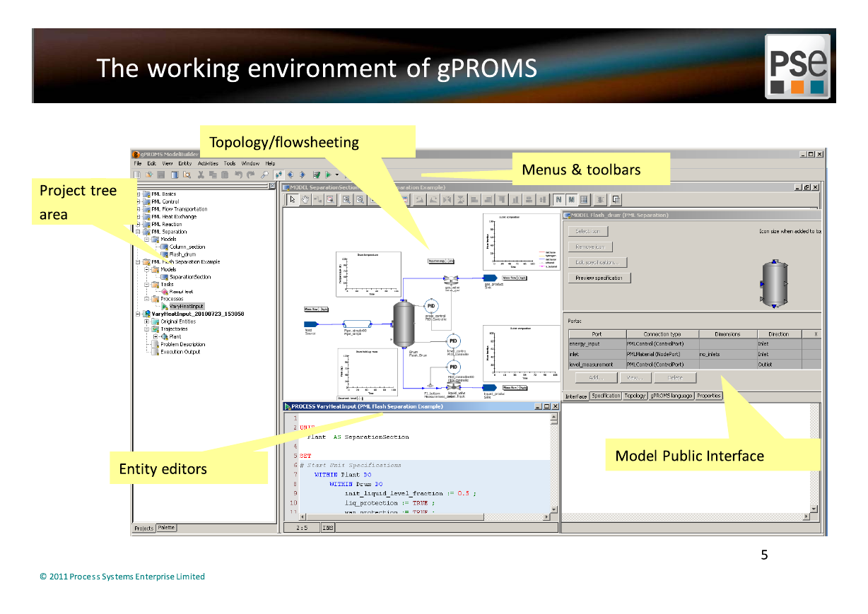Viewport: 868px width, 614px height.
Task: Switch to the Topology tab
Action: (635, 396)
